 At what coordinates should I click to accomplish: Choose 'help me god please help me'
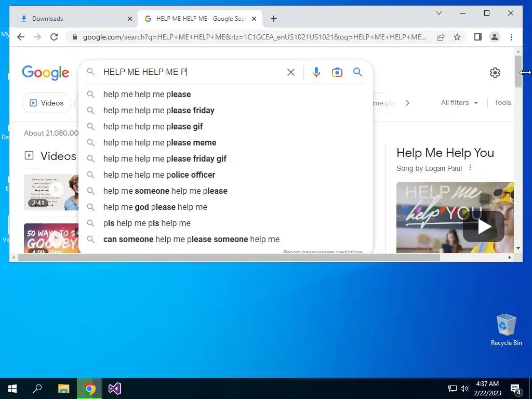tap(225, 207)
